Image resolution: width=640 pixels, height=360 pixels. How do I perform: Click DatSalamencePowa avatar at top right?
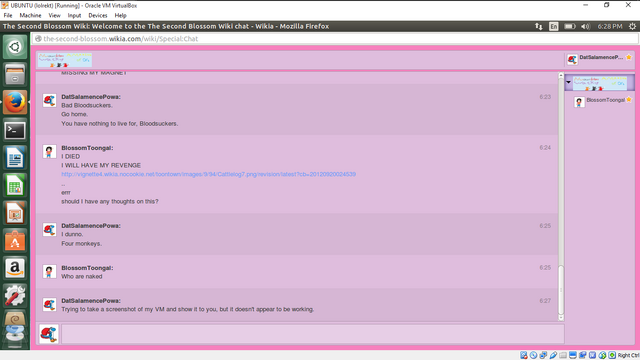tap(572, 60)
